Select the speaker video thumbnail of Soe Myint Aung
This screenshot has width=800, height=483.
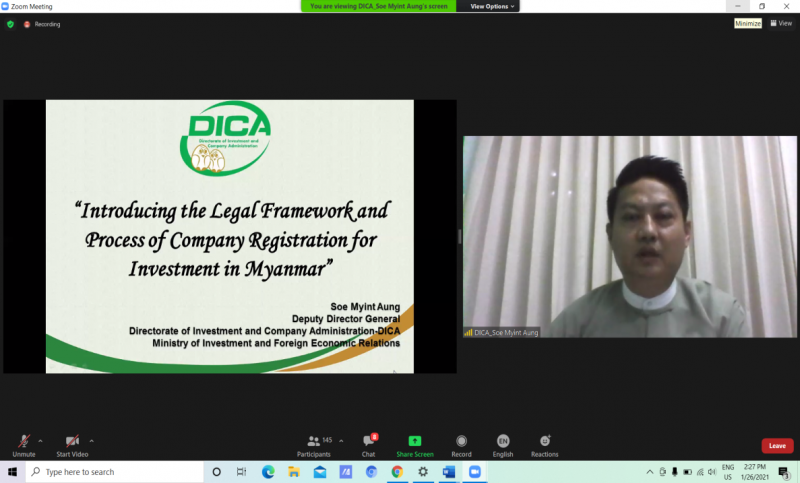pyautogui.click(x=629, y=236)
